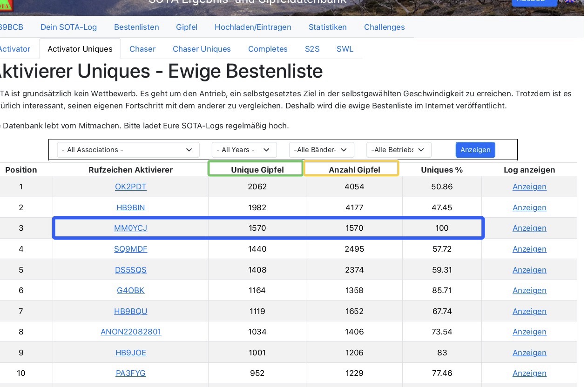
Task: Switch to the SWL tab
Action: click(345, 49)
